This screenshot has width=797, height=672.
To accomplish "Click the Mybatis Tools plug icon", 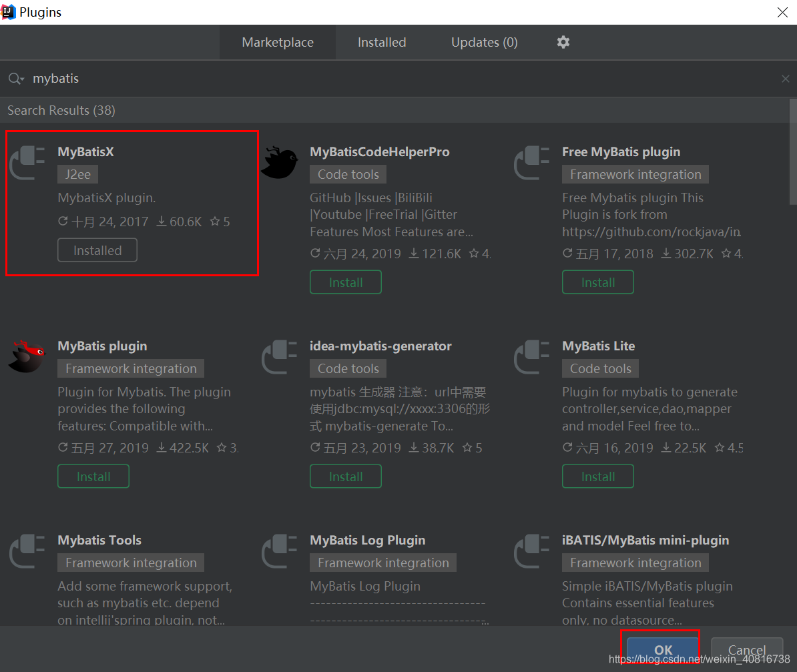I will pyautogui.click(x=27, y=551).
